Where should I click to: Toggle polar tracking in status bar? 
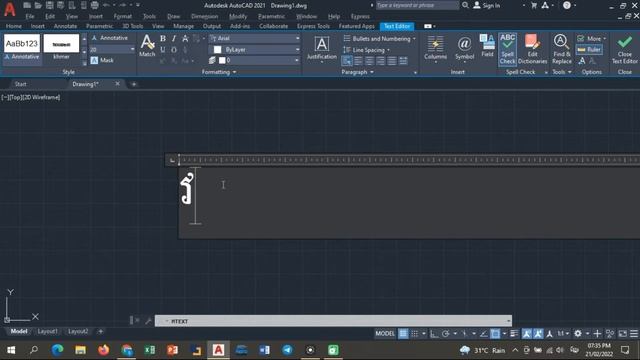tap(445, 333)
